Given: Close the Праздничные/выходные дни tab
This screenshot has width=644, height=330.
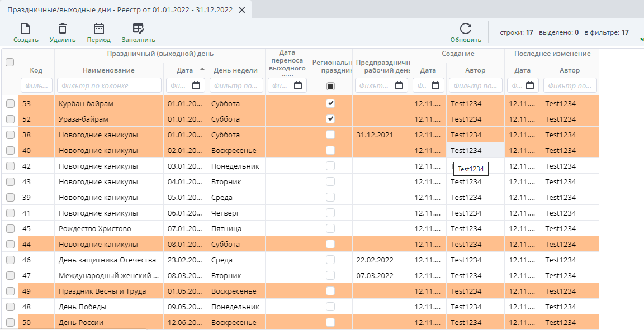Looking at the screenshot, I should click(x=241, y=10).
